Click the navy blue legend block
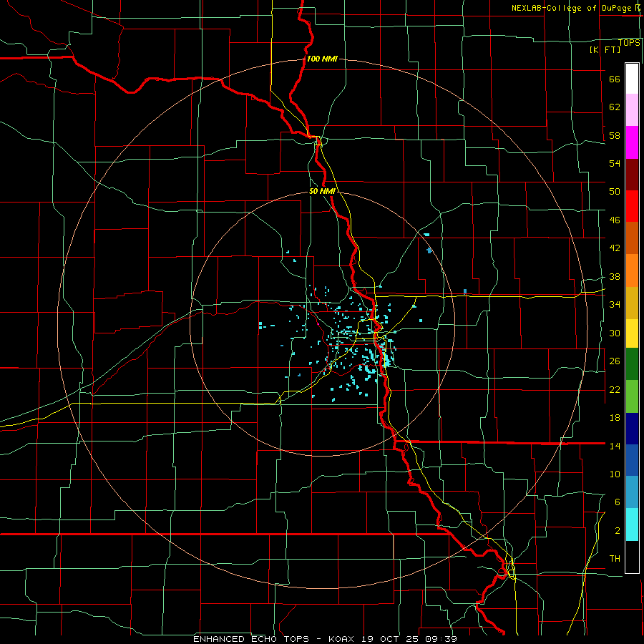 [632, 429]
